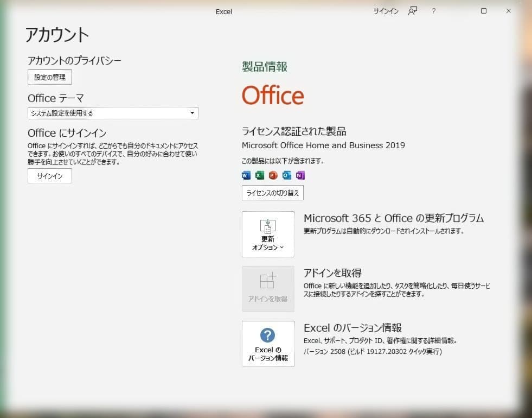Open Excel のバージョン情報 button
Viewport: 532px width, 418px height.
pyautogui.click(x=268, y=344)
